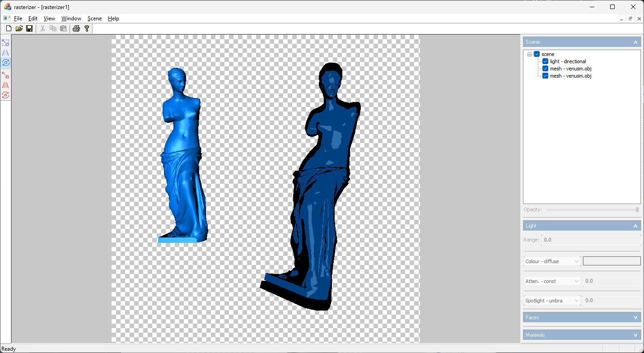The width and height of the screenshot is (644, 353).
Task: Click the diffuse colour swatch box
Action: [x=611, y=261]
